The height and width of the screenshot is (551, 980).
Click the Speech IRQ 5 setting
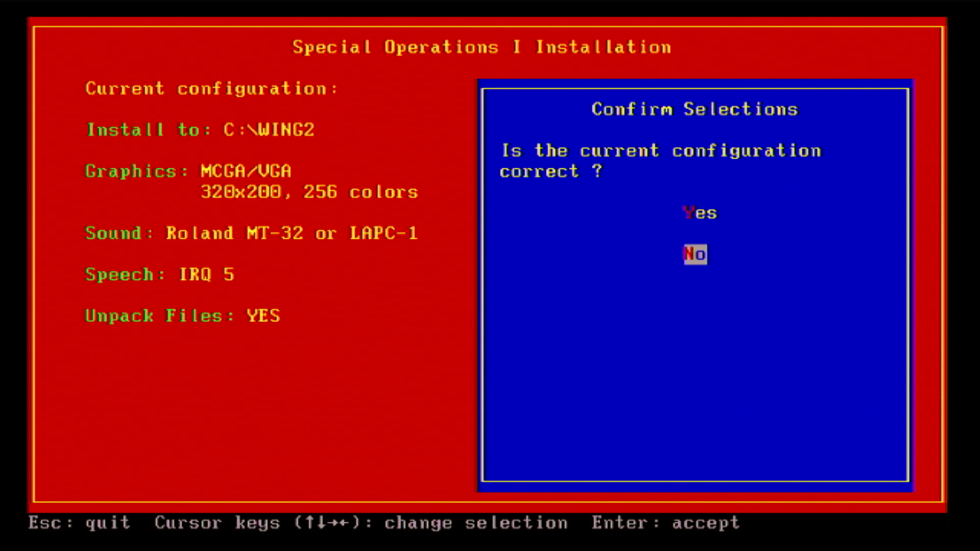[x=160, y=275]
